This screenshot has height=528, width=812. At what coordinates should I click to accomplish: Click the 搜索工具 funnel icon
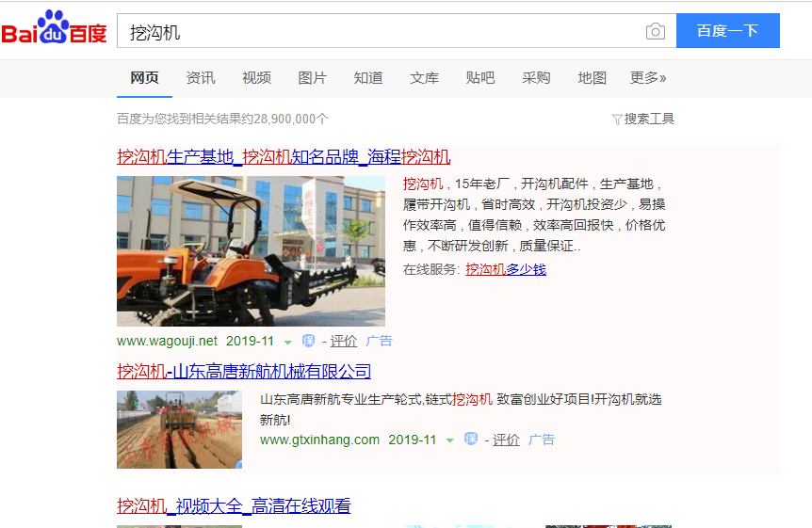pos(617,120)
